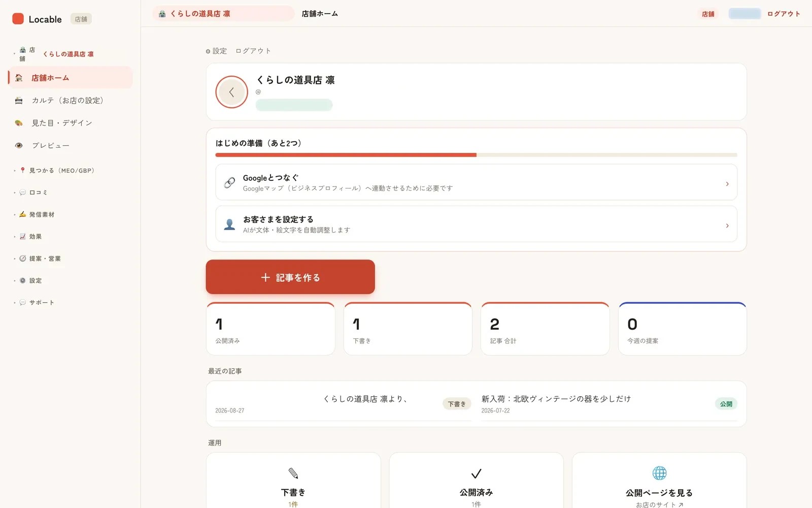Click the compass icon by 提案・営業
The height and width of the screenshot is (508, 812).
pos(22,259)
